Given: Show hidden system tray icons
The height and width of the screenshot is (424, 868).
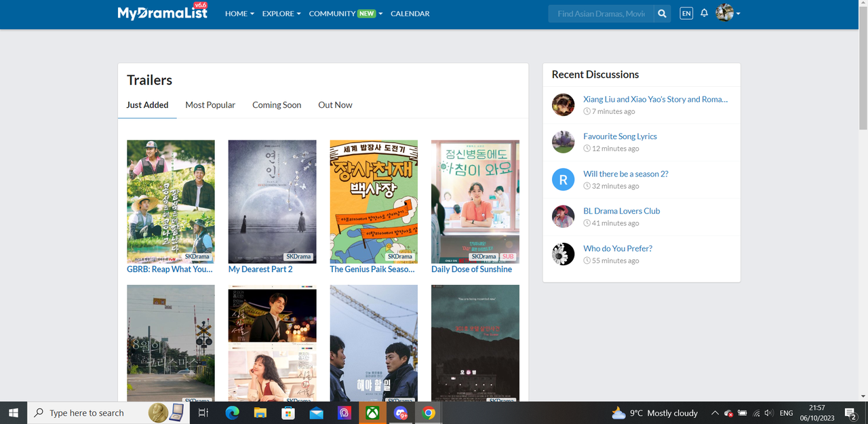Looking at the screenshot, I should [715, 412].
